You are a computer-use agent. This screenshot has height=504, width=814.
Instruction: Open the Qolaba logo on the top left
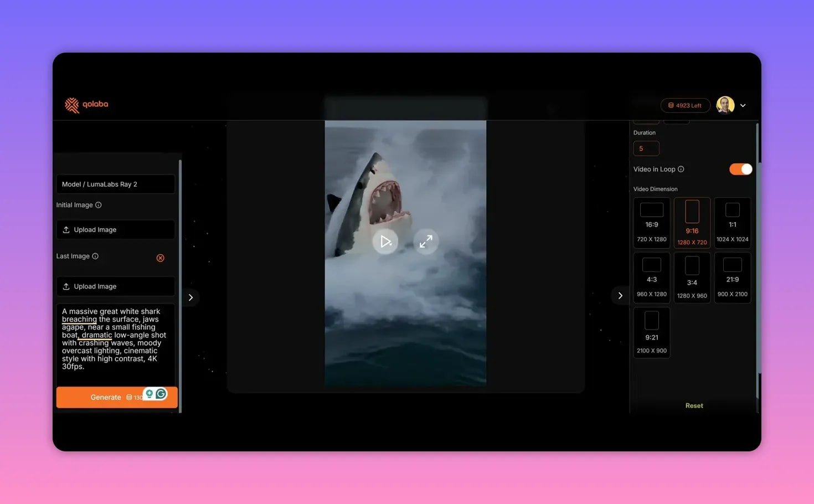(86, 105)
